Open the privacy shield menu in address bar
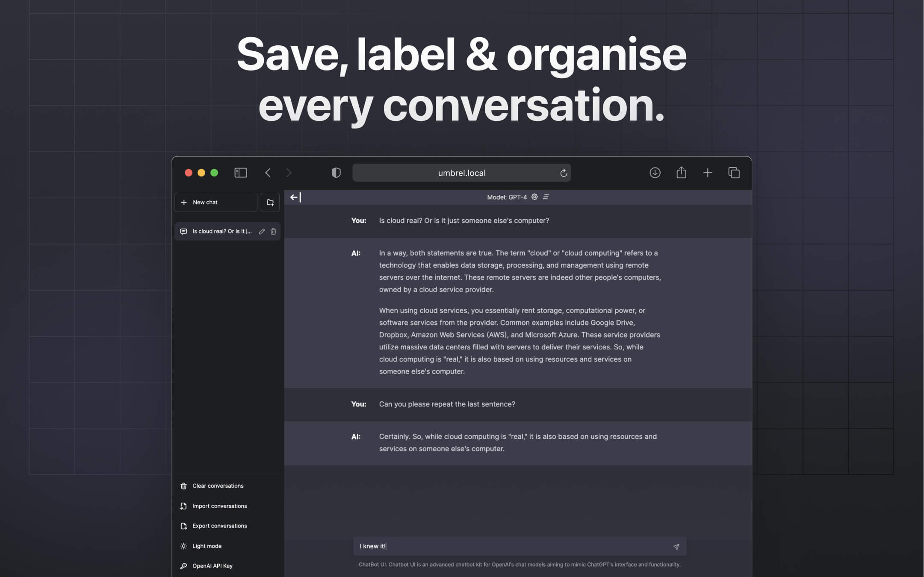The height and width of the screenshot is (577, 924). point(336,173)
